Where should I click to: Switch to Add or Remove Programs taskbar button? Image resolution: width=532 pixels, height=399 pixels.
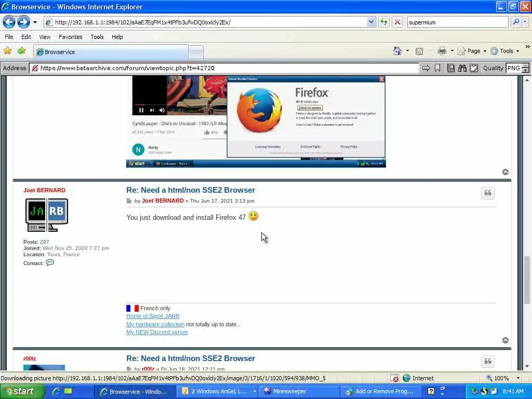click(381, 392)
